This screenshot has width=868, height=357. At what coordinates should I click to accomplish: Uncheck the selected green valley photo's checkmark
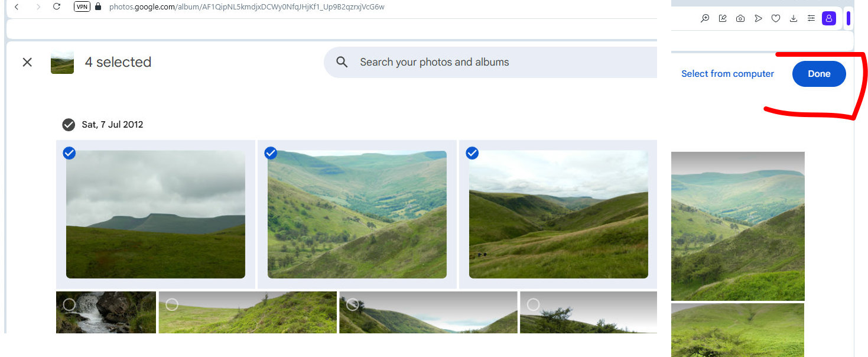click(271, 153)
